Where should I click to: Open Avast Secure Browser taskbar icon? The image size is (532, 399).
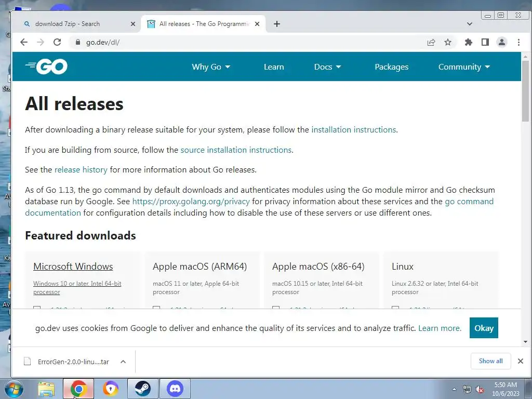(111, 389)
